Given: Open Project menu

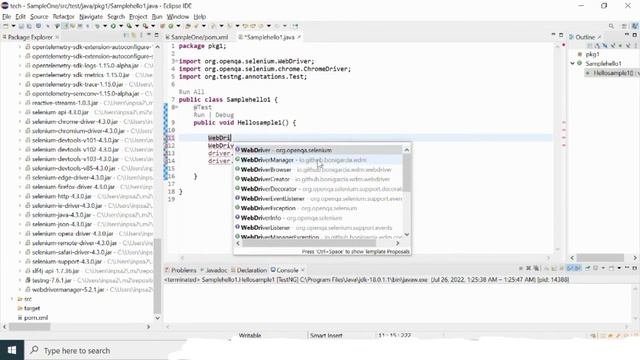Looking at the screenshot, I should tap(138, 17).
